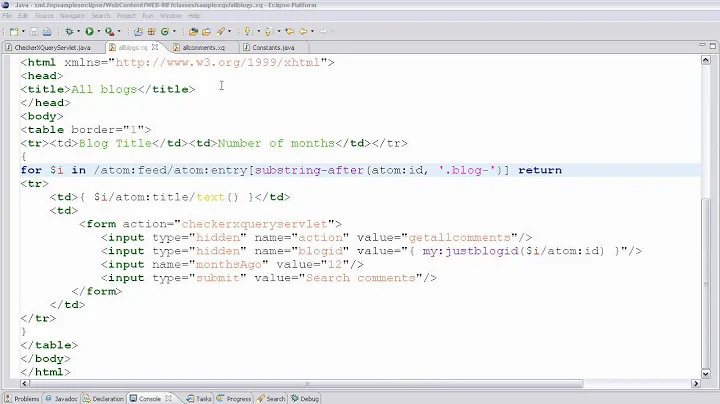Open the Search menu

pyautogui.click(x=101, y=16)
